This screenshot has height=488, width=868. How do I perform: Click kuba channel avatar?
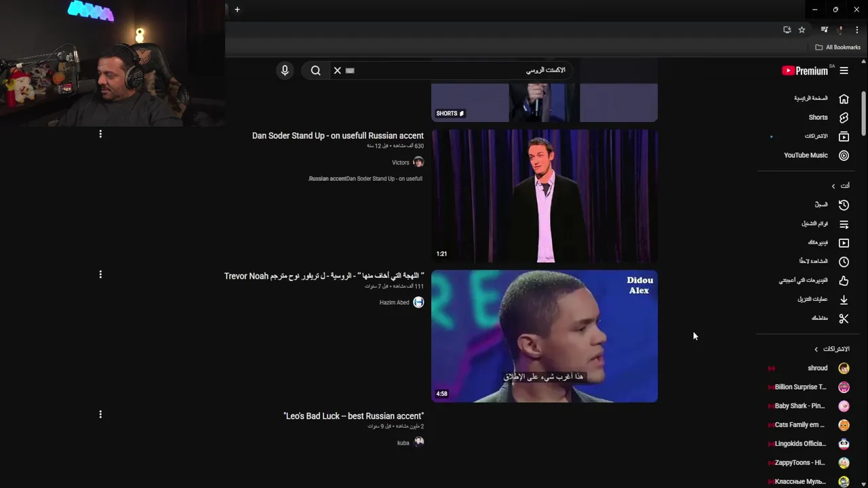(418, 442)
